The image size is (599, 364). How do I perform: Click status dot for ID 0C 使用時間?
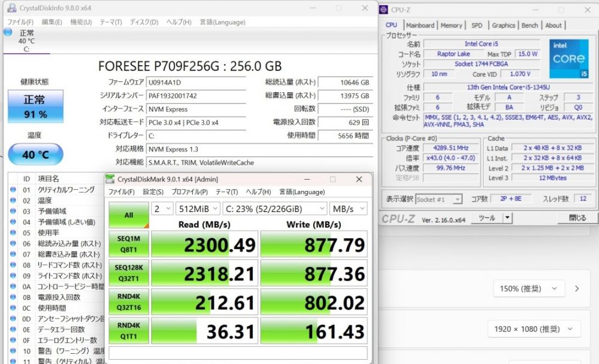(13, 308)
